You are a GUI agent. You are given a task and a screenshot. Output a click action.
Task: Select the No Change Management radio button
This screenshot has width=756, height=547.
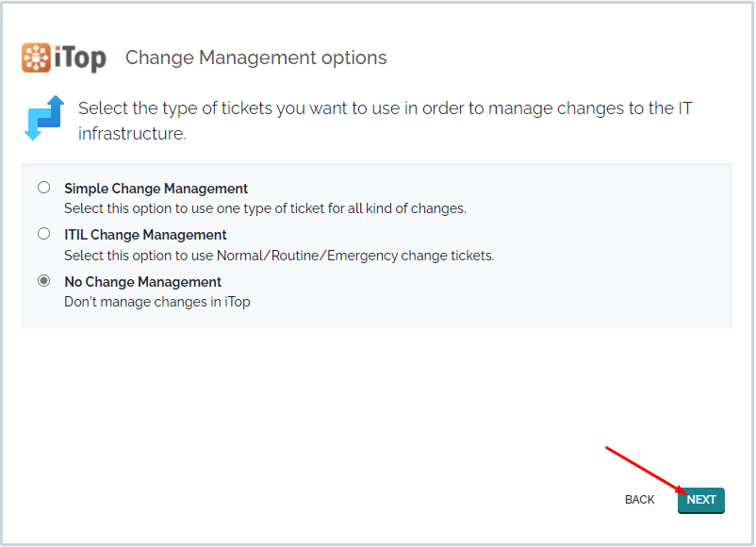click(44, 281)
